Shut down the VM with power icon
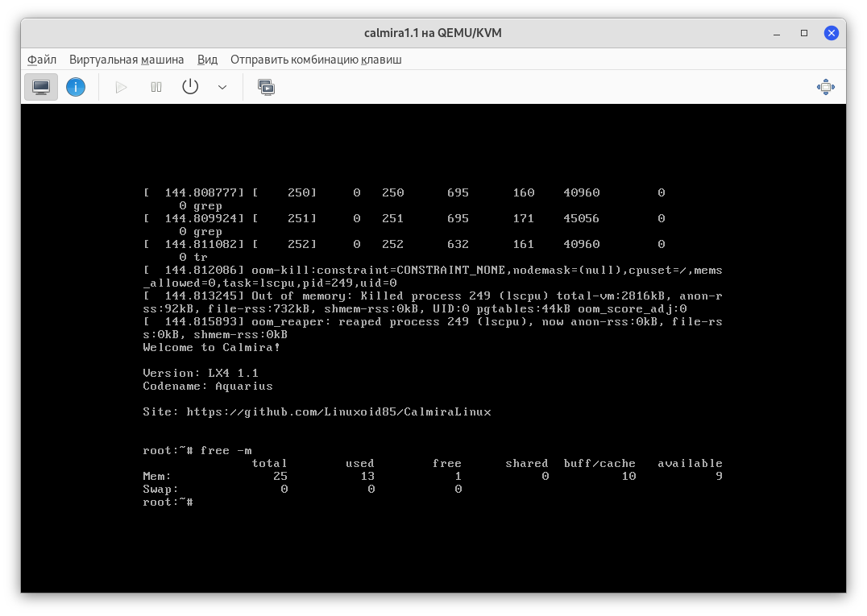867x616 pixels. [x=190, y=87]
